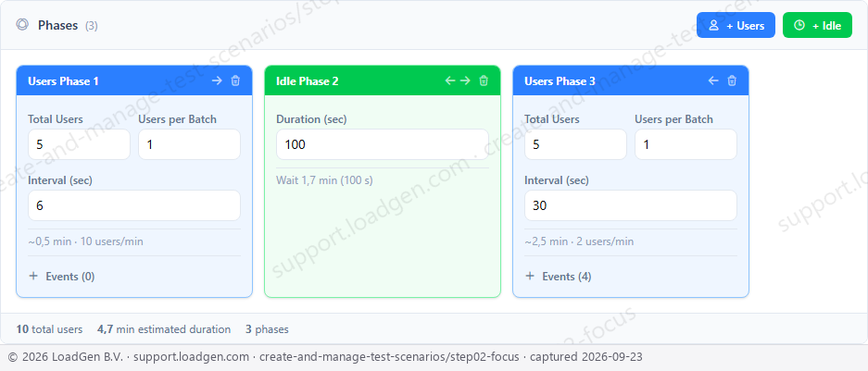Click Interval (sec) label in Users Phase 3
The width and height of the screenshot is (868, 371).
pyautogui.click(x=557, y=180)
